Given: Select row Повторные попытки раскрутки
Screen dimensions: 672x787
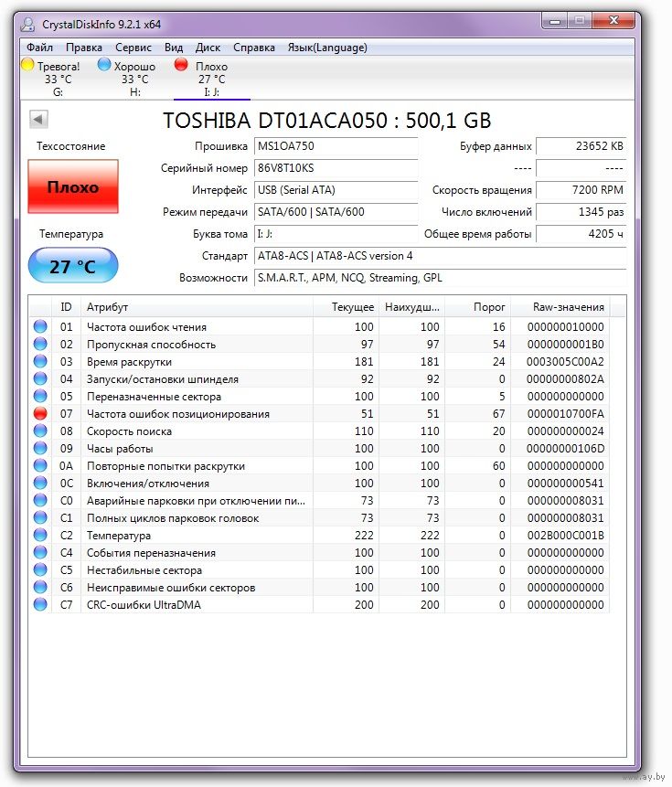Looking at the screenshot, I should pos(319,465).
